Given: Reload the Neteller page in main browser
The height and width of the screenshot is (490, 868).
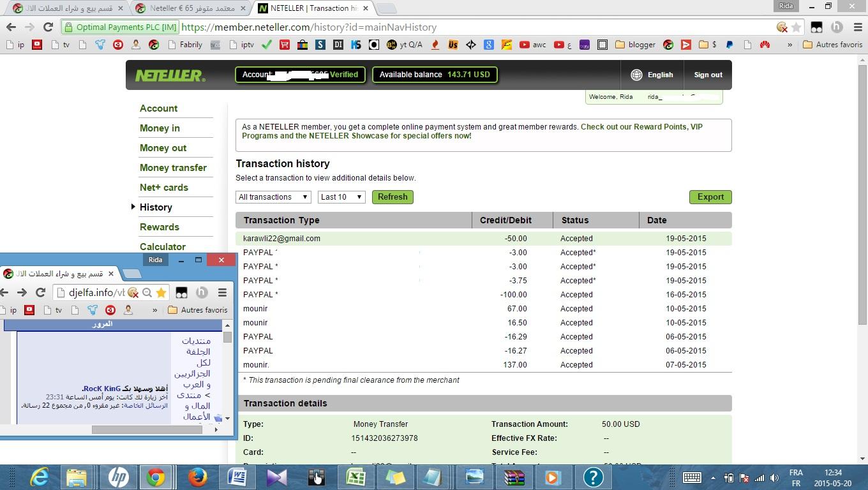Looking at the screenshot, I should (48, 27).
